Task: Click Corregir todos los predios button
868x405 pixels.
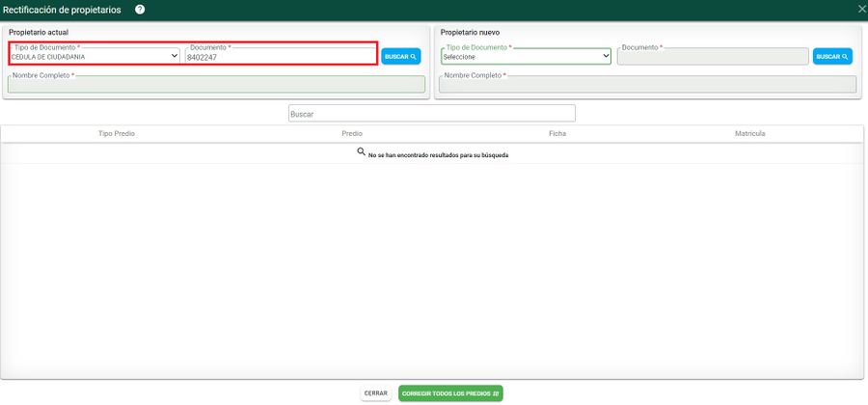Action: 450,393
